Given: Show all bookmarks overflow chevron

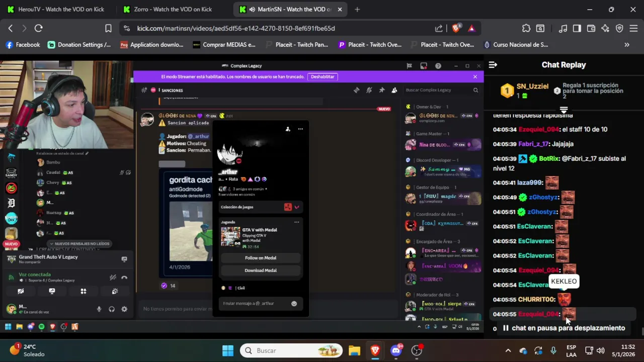Looking at the screenshot, I should (x=627, y=45).
